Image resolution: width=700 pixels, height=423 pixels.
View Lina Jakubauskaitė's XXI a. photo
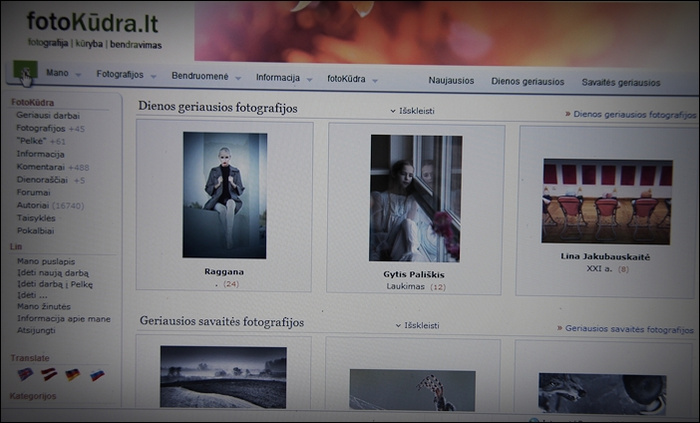coord(606,201)
